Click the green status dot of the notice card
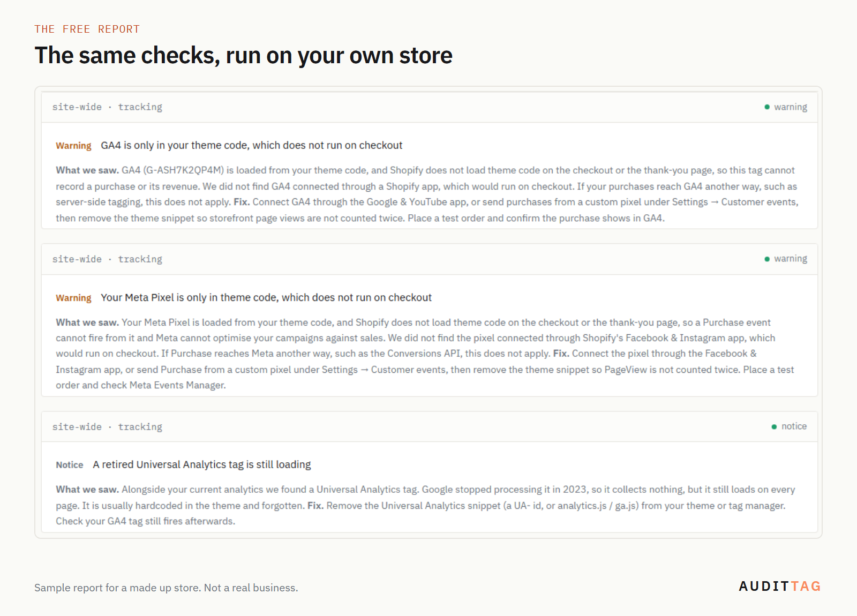Image resolution: width=857 pixels, height=616 pixels. click(774, 427)
